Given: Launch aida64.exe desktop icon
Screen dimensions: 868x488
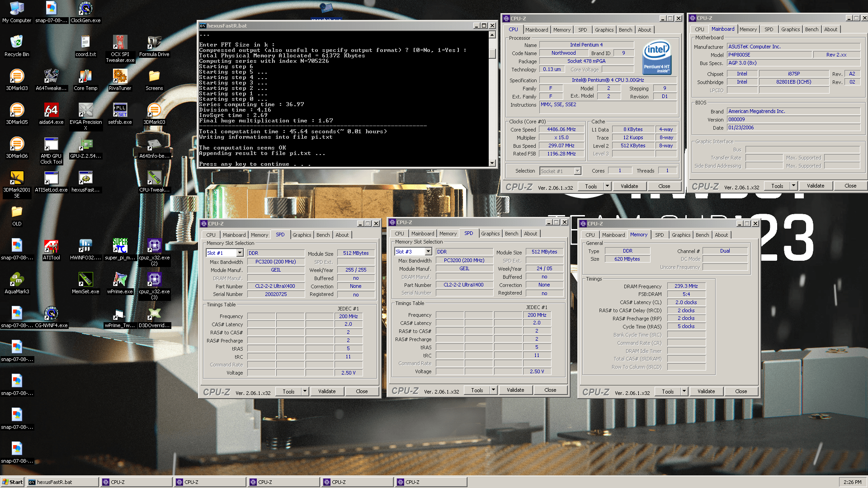Looking at the screenshot, I should tap(51, 113).
